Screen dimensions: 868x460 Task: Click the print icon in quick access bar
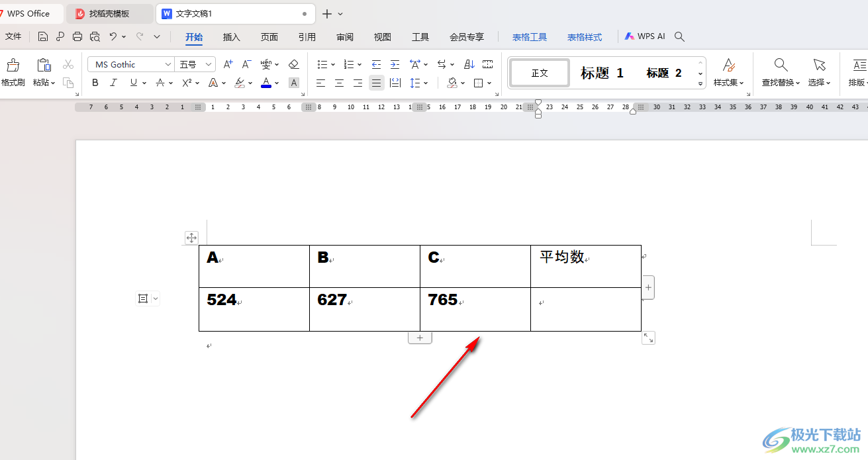coord(77,37)
